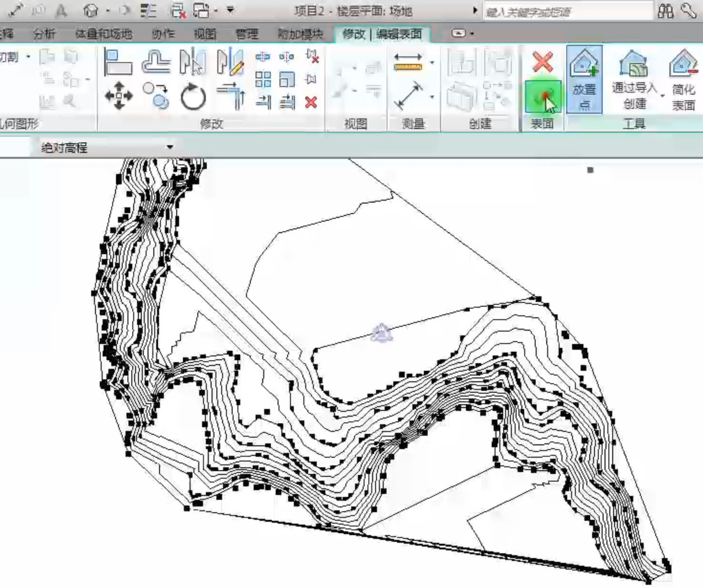Finish surface with the green checkmark

point(543,97)
